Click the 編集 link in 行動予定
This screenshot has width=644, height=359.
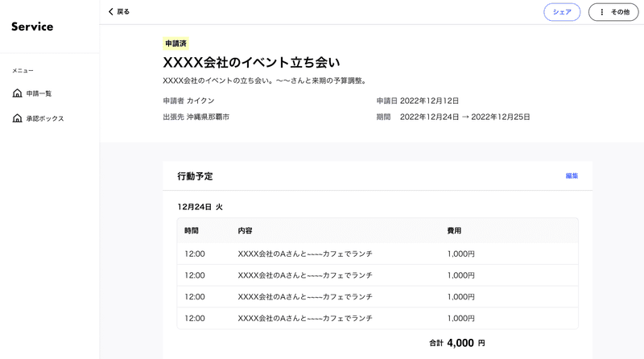point(572,175)
